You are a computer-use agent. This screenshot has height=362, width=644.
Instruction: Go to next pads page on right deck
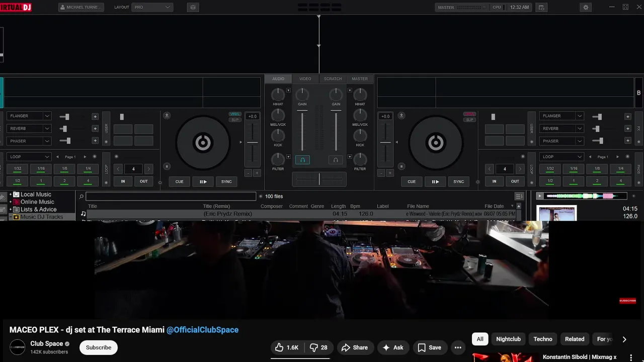point(618,157)
